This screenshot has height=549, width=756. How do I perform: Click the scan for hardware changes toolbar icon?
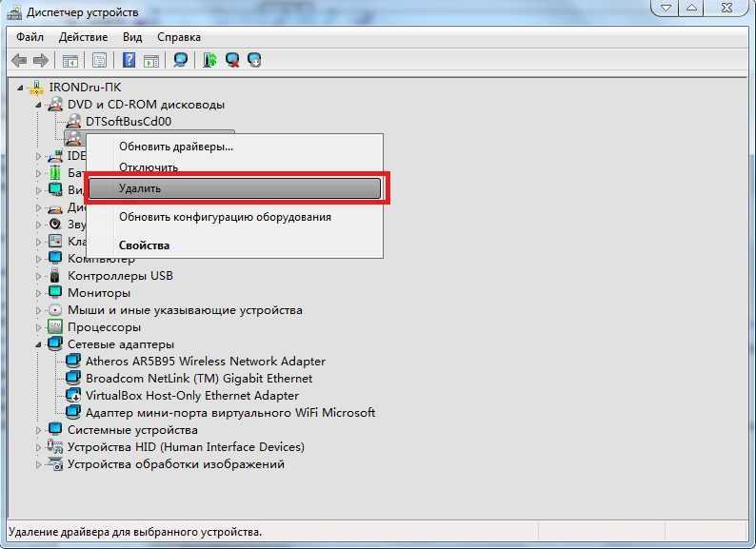point(181,60)
